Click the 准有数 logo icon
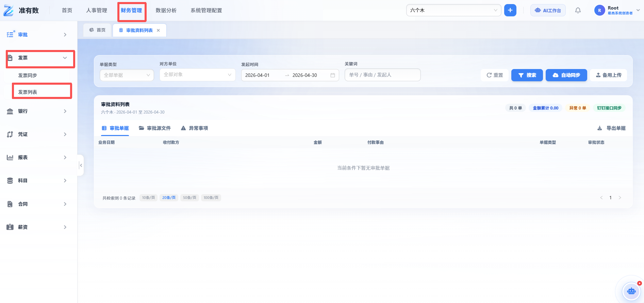The height and width of the screenshot is (303, 644). click(x=9, y=11)
